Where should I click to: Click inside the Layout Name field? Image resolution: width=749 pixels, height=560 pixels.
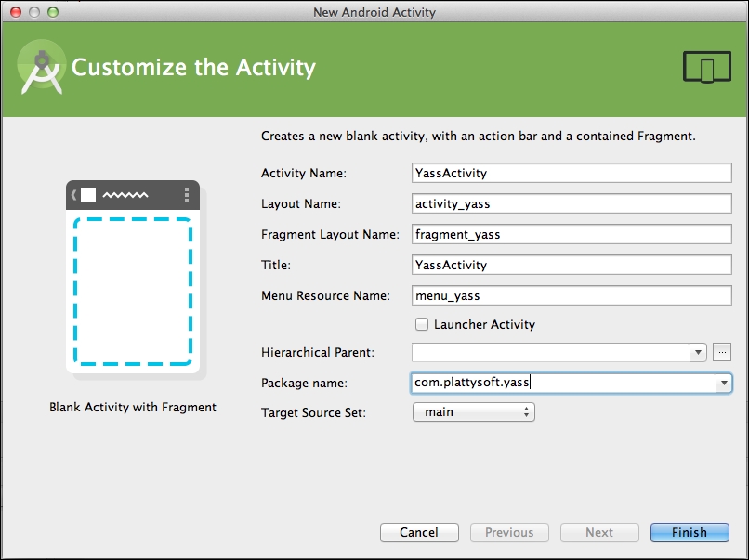tap(572, 203)
